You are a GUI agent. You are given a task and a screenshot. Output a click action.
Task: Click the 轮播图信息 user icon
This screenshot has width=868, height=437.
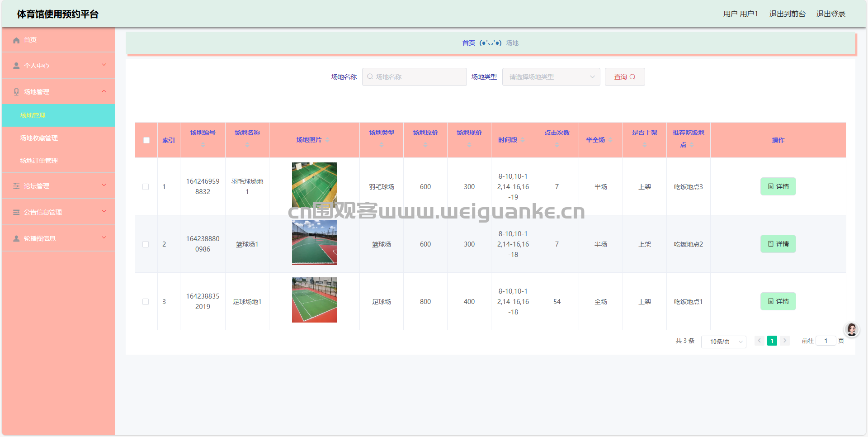pyautogui.click(x=16, y=239)
